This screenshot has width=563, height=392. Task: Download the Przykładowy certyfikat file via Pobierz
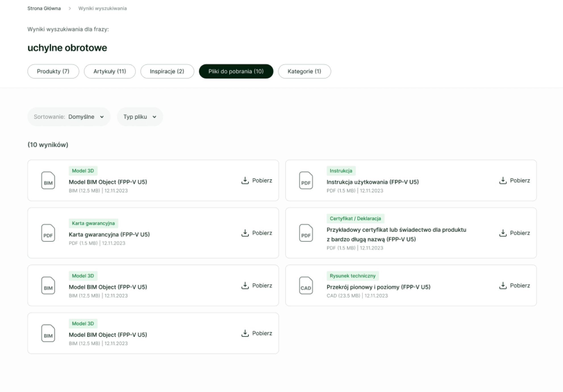pyautogui.click(x=514, y=233)
